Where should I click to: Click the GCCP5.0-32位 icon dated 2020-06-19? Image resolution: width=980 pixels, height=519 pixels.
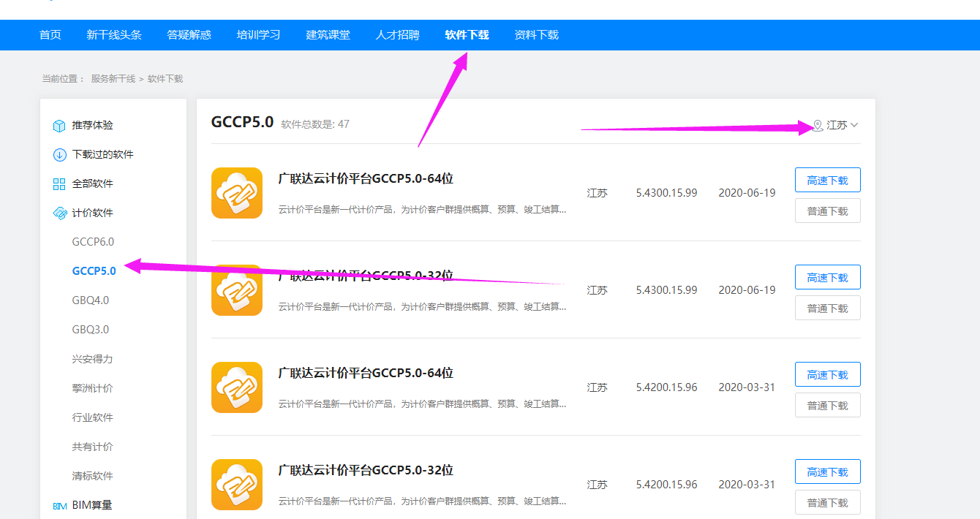[x=237, y=290]
